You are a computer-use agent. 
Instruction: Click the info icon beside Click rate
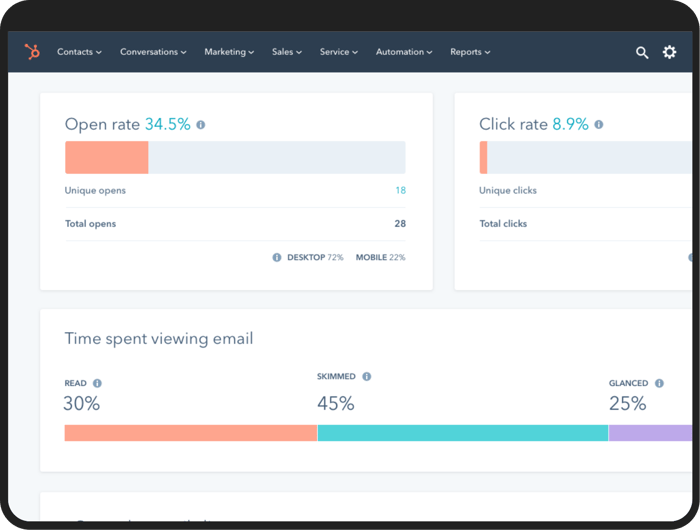599,125
